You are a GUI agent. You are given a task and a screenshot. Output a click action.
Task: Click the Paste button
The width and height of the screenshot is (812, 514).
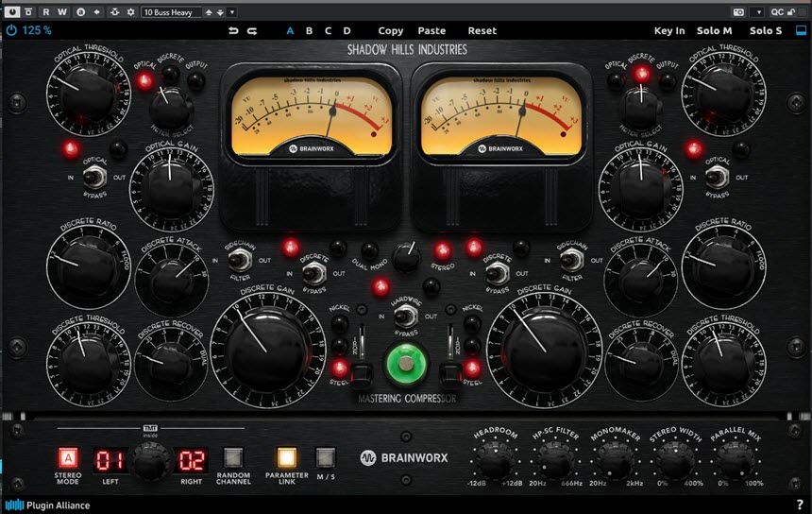click(431, 31)
